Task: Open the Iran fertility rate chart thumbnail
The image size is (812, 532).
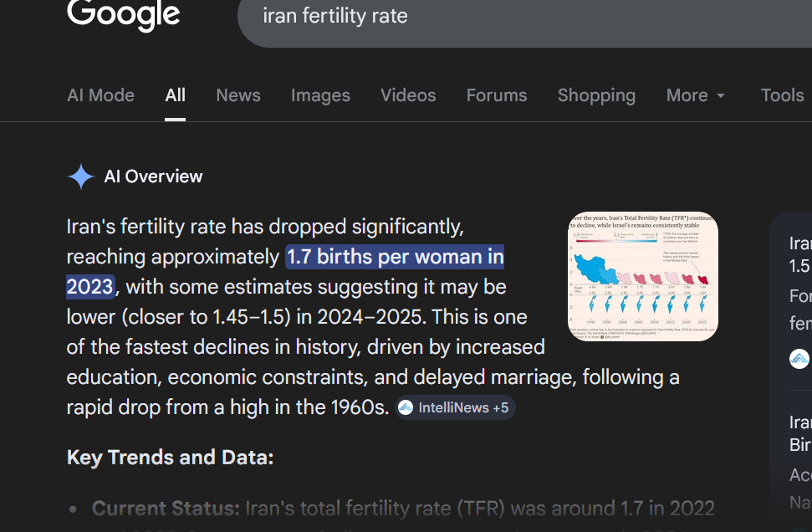Action: (643, 276)
